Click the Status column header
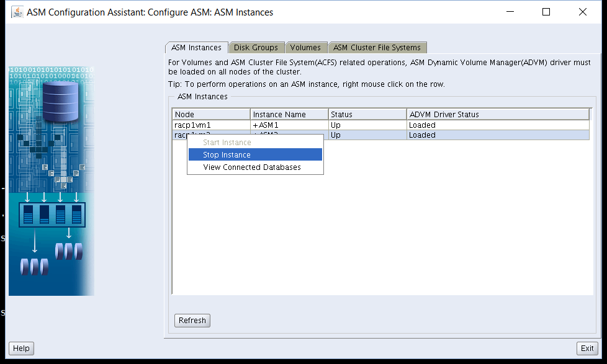 click(x=367, y=115)
